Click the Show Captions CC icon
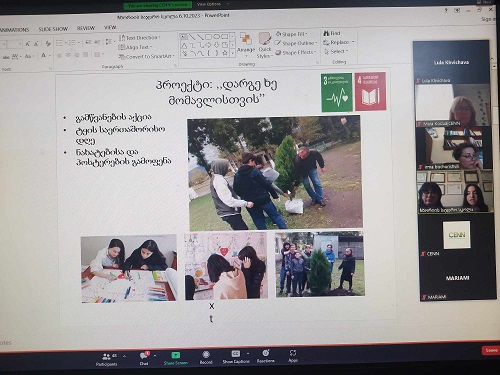 coord(235,354)
